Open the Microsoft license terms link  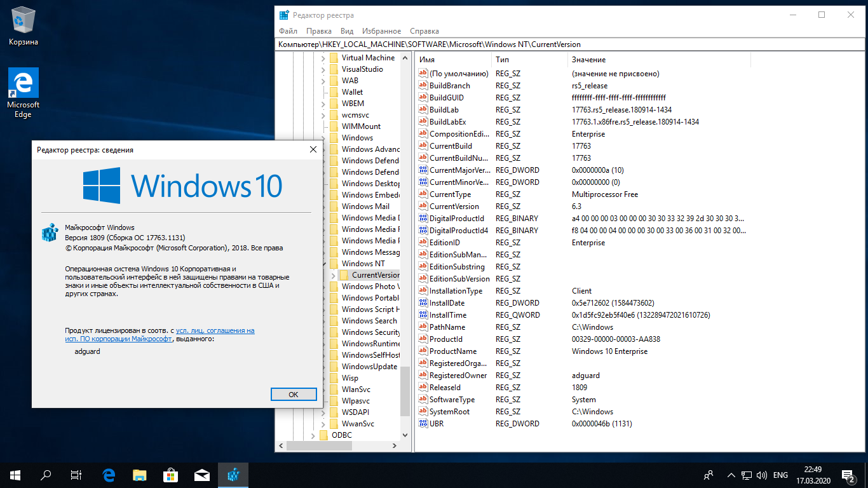point(159,335)
